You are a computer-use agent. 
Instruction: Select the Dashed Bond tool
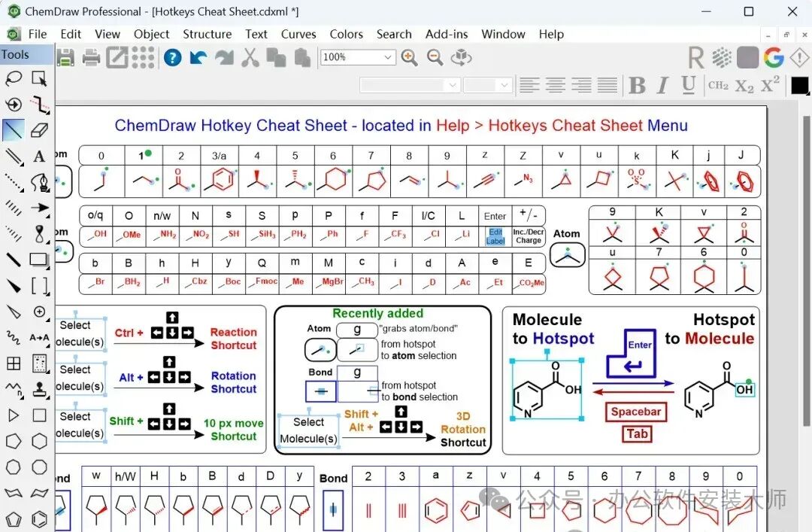coord(14,182)
